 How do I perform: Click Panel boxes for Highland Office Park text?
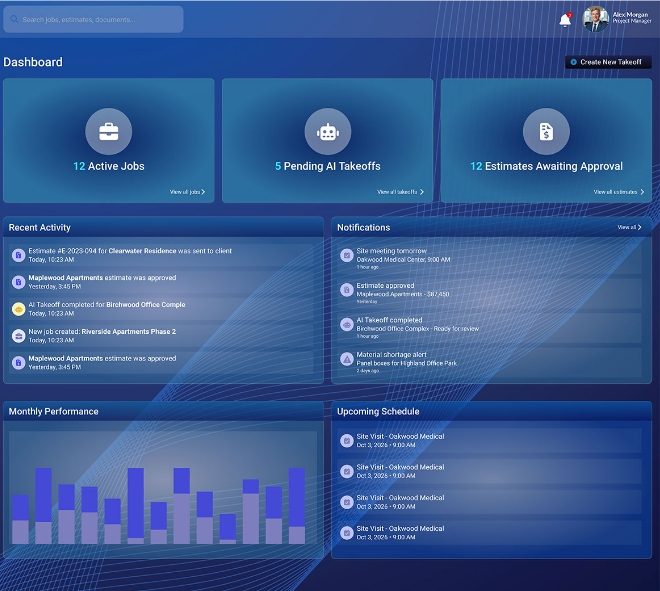point(407,363)
